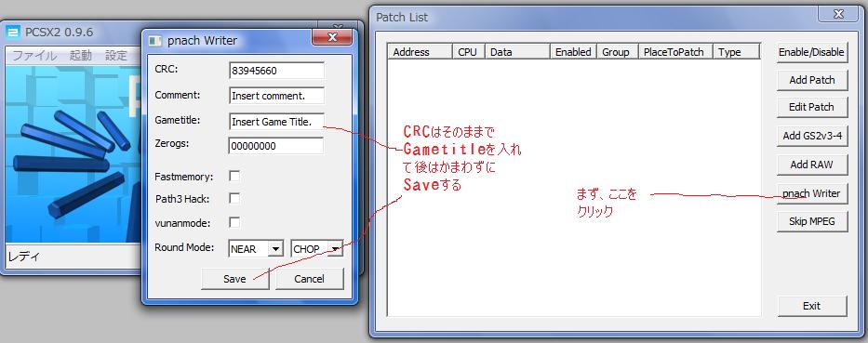Click the PCSX2 0.9.6 title bar icon
Screen dimensions: 868x343
click(x=12, y=33)
